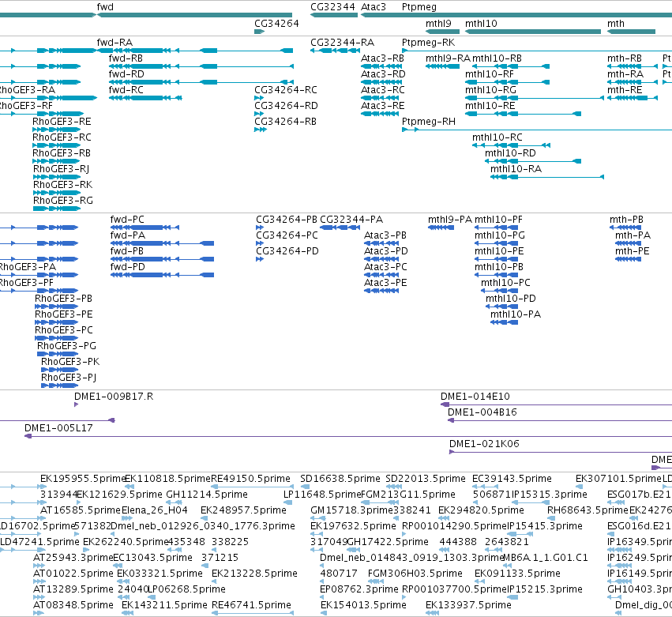Viewport: 672px width, 617px height.
Task: Open the EK248957.5prime EST label
Action: coord(243,510)
